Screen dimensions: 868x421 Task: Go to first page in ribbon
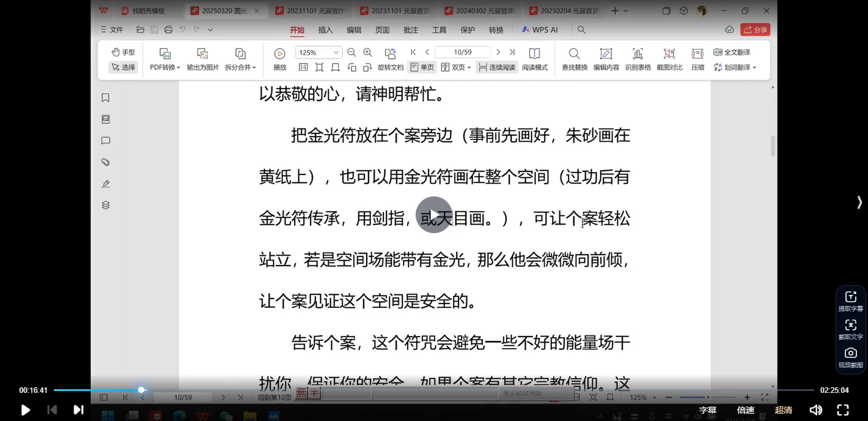tap(413, 53)
